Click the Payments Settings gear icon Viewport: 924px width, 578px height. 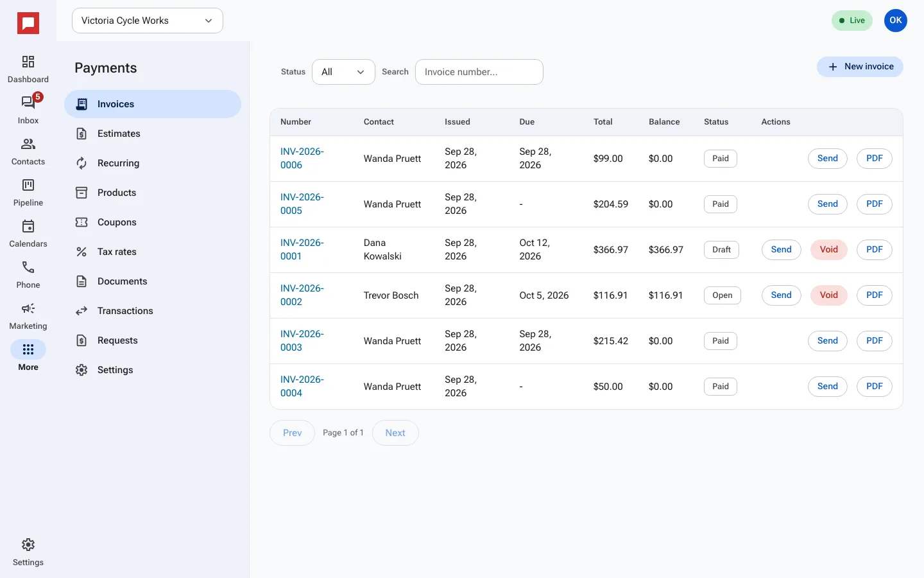81,370
